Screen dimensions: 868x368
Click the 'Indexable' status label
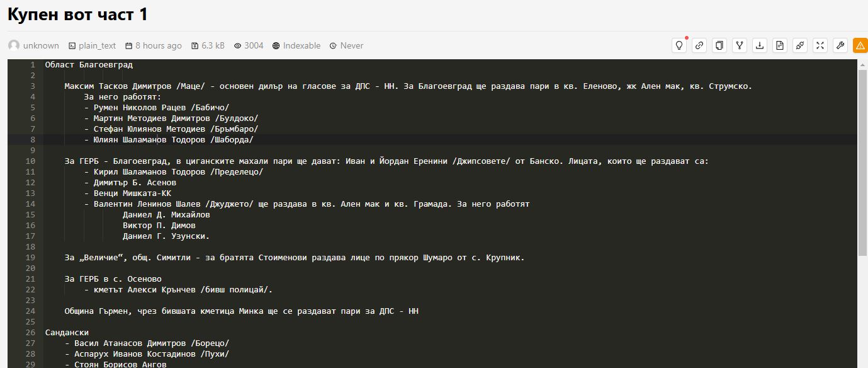coord(302,45)
